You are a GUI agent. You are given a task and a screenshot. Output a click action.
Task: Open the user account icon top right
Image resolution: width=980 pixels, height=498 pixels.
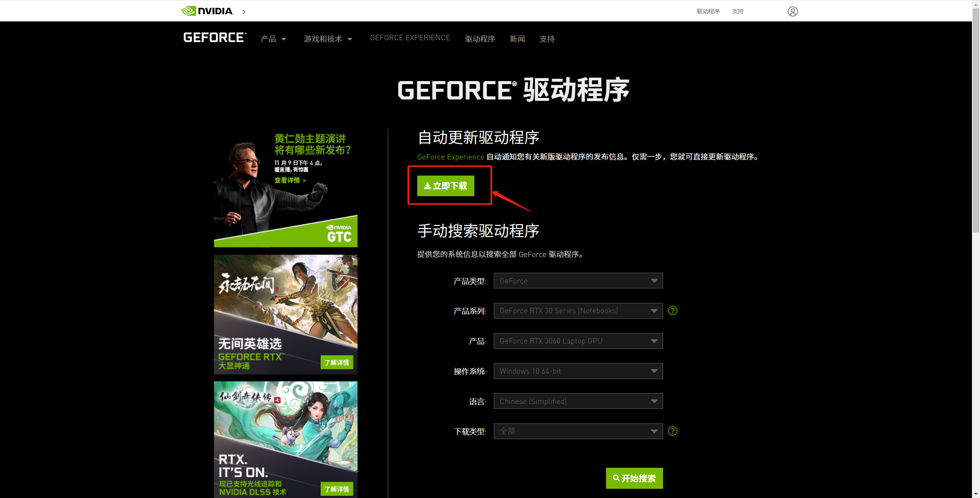792,11
